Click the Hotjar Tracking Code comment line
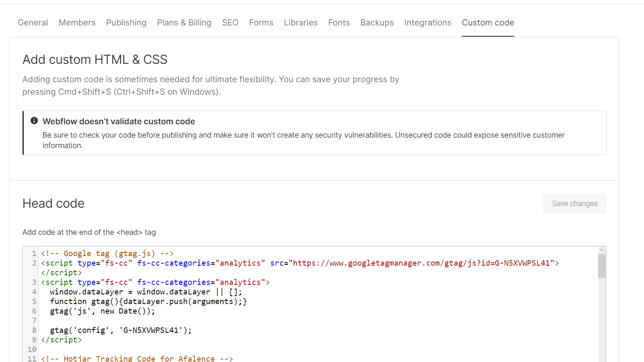This screenshot has width=644, height=362. coord(137,358)
